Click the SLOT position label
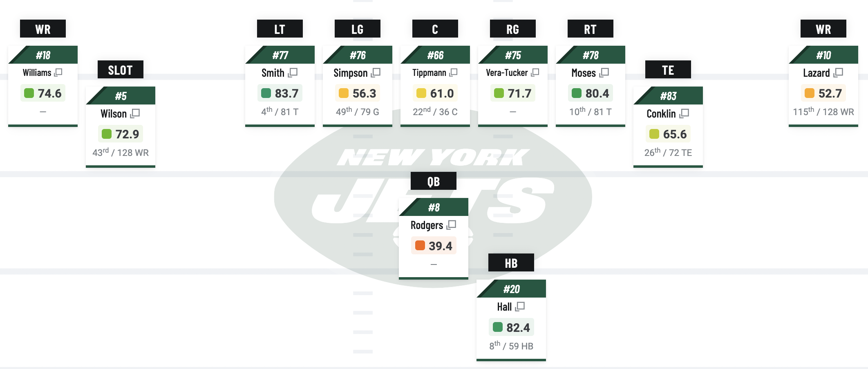Viewport: 868px width, 369px height. (x=120, y=70)
